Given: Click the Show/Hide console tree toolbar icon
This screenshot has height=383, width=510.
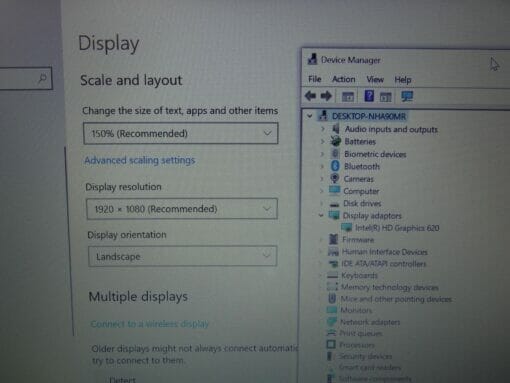Looking at the screenshot, I should tap(348, 97).
